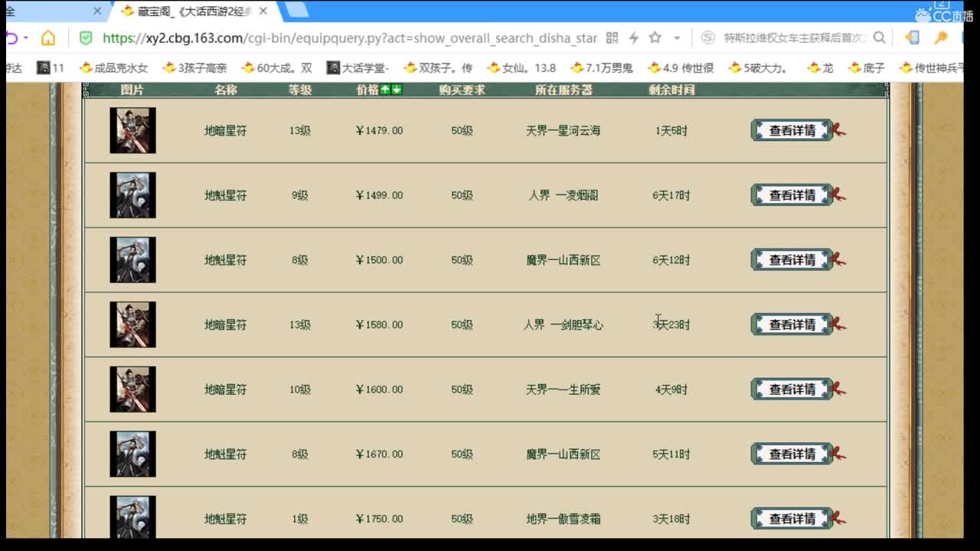
Task: Open bookmark 底子
Action: 866,68
